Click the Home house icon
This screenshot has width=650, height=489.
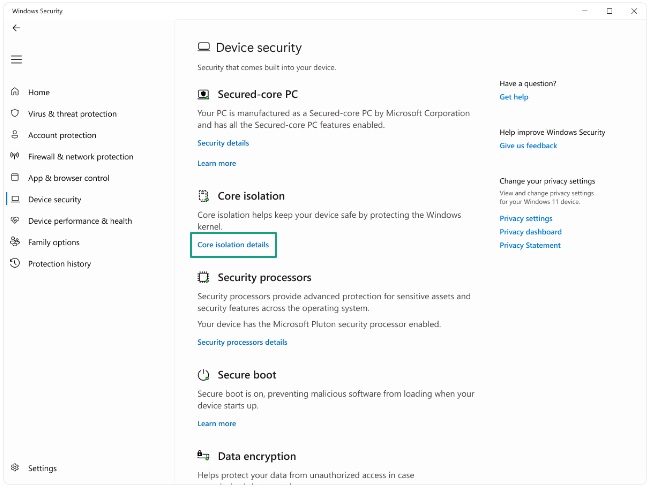click(15, 92)
